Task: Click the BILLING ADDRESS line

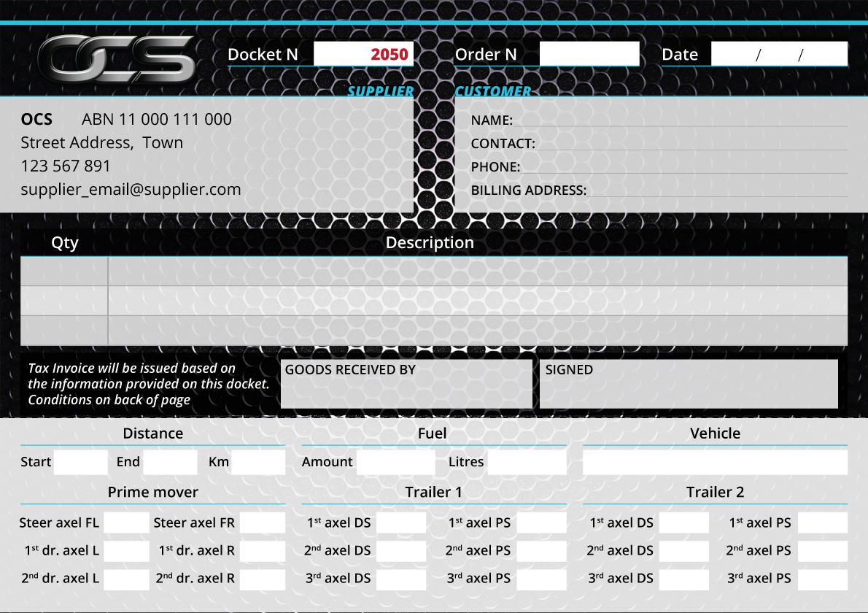Action: click(x=716, y=190)
